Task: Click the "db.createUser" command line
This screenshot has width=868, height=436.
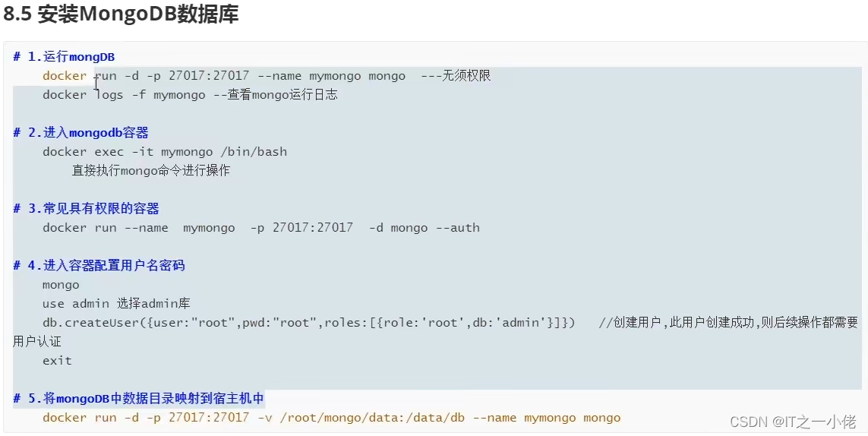Action: click(x=309, y=322)
